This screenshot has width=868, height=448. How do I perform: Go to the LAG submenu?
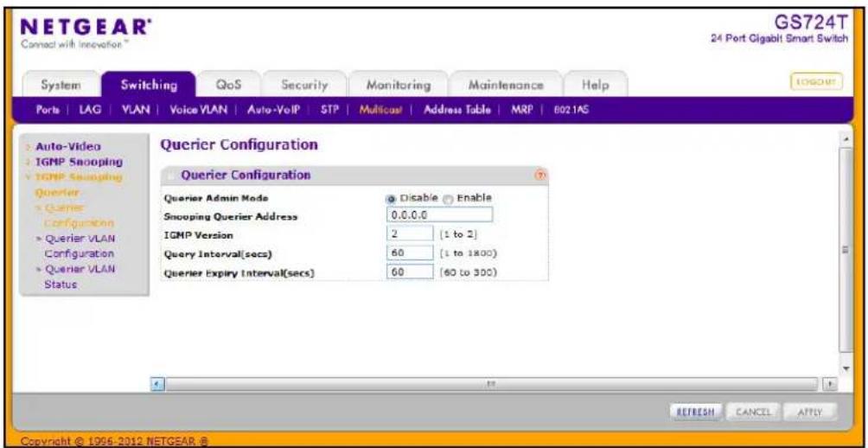(89, 110)
